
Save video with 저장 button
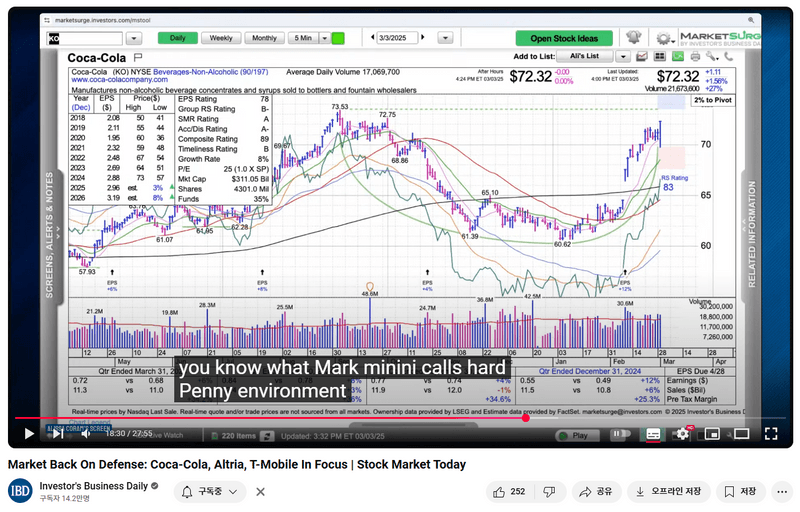[x=741, y=492]
